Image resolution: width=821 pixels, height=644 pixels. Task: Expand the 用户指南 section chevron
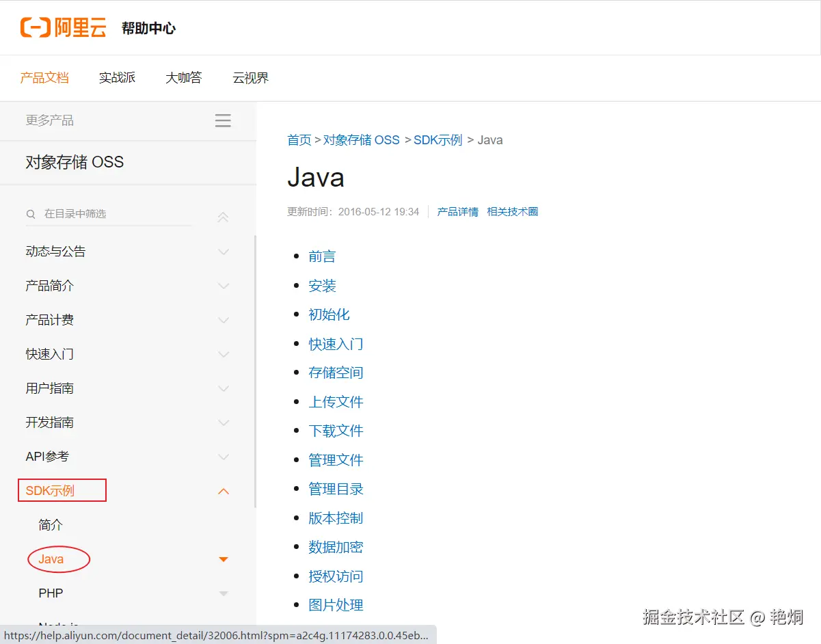point(223,388)
